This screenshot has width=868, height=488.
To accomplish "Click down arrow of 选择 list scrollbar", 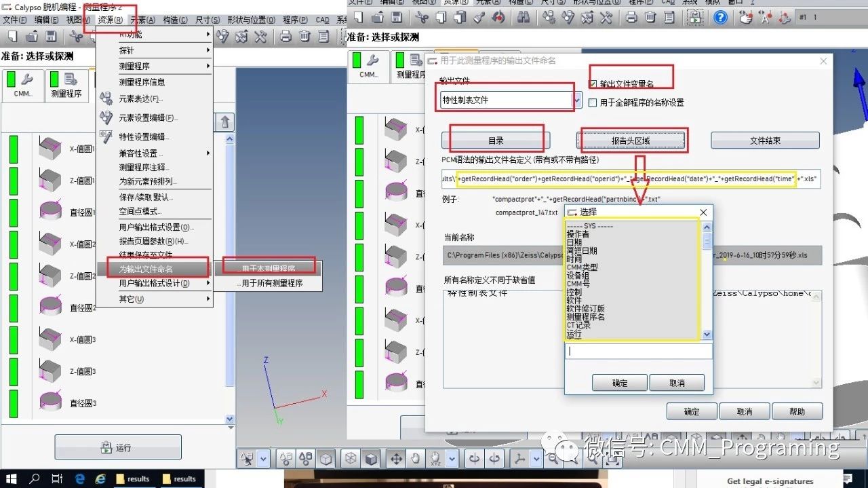I will pos(707,334).
